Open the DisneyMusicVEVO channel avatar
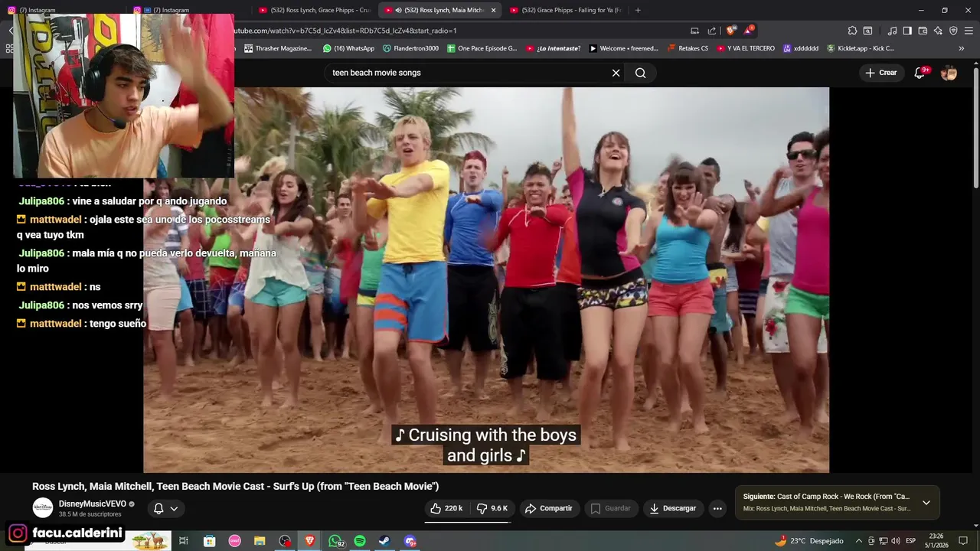980x551 pixels. pos(43,508)
